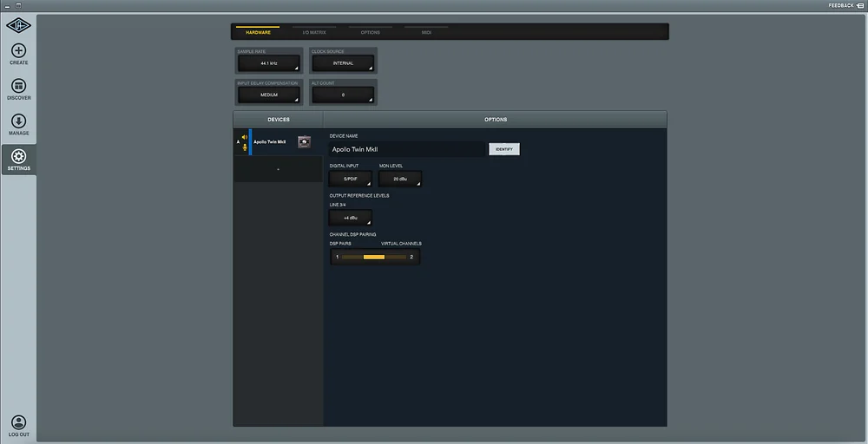Click the Options column header in device panel
The width and height of the screenshot is (868, 444).
[496, 120]
